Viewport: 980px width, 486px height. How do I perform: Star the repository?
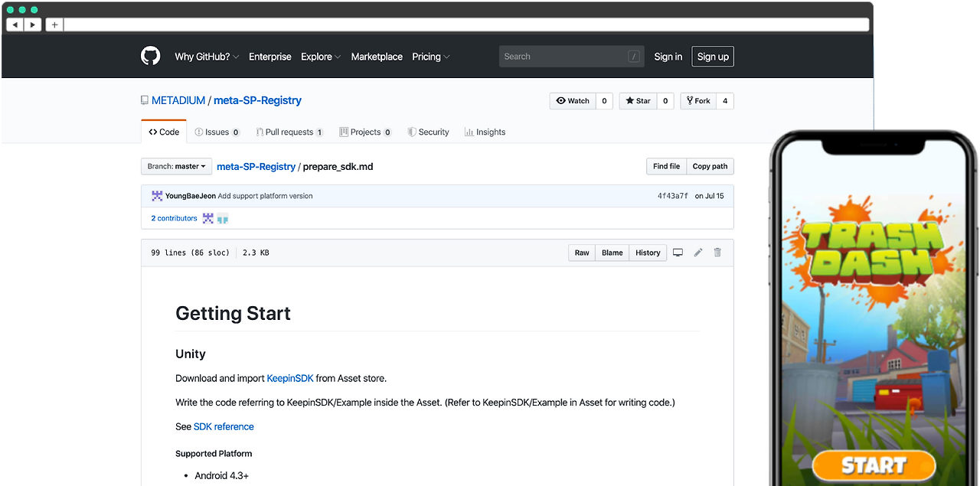(638, 101)
